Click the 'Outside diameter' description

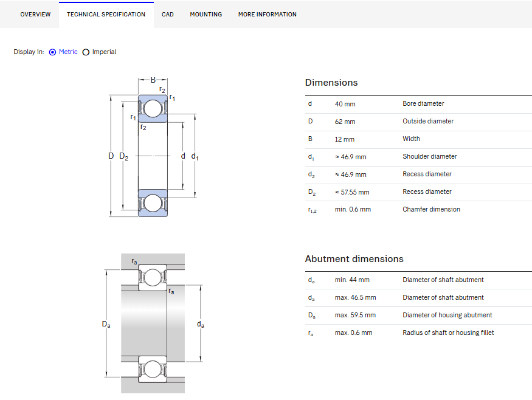click(x=428, y=121)
